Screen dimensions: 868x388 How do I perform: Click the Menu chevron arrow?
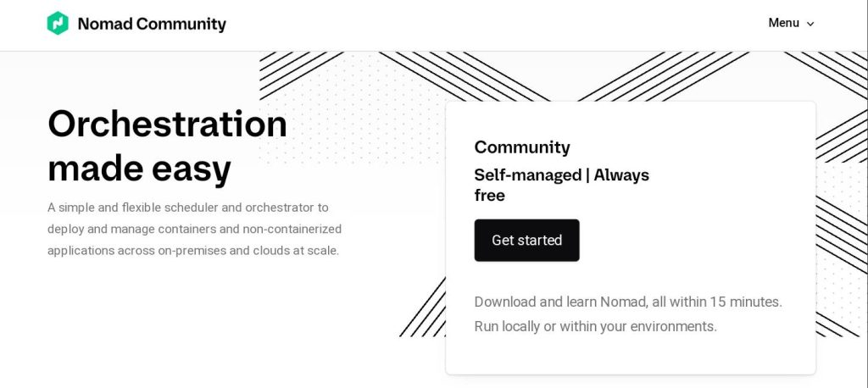click(810, 24)
